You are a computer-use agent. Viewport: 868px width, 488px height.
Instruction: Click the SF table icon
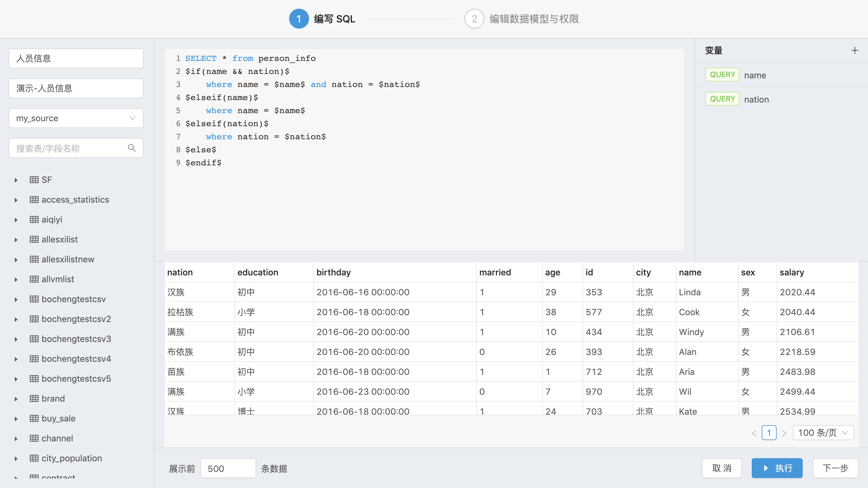(x=34, y=180)
